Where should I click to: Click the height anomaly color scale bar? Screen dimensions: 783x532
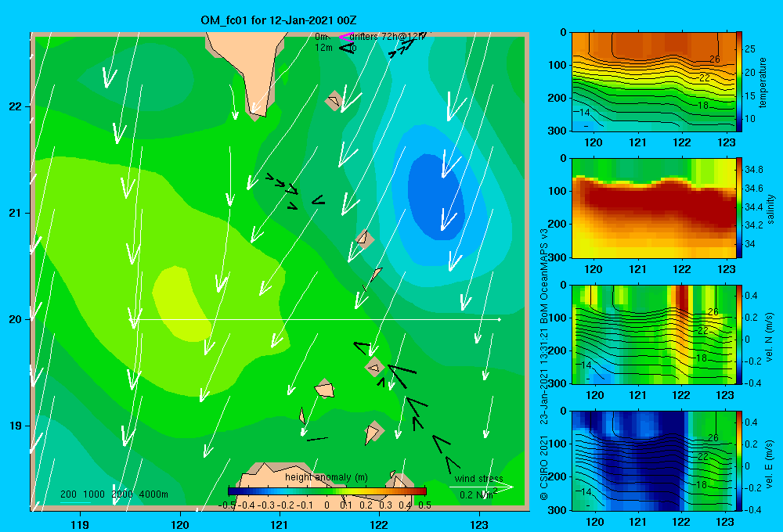[x=327, y=491]
